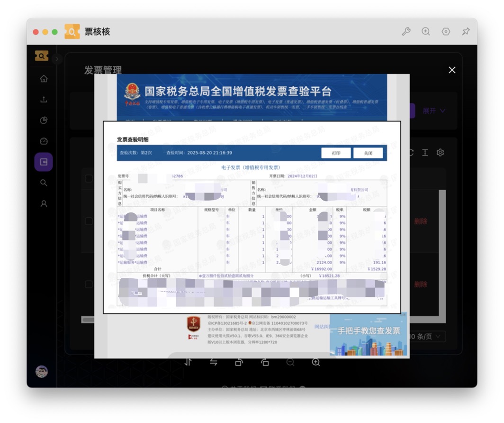Image resolution: width=504 pixels, height=423 pixels.
Task: Zoom in the preview image
Action: tap(316, 362)
